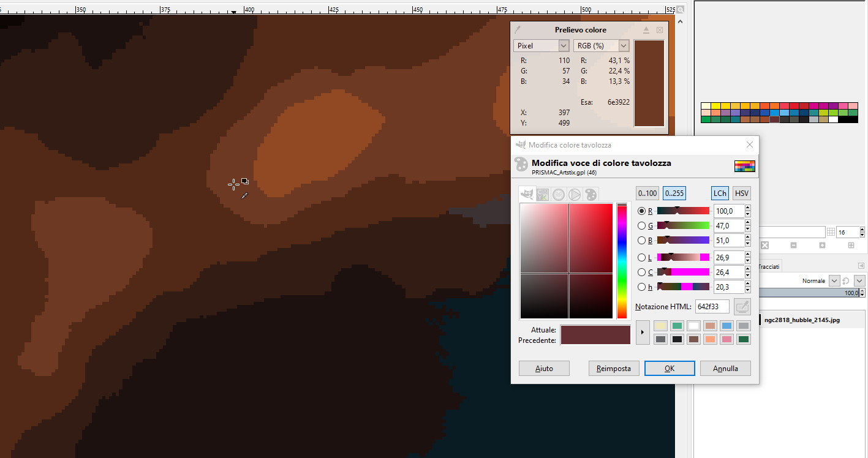Screen dimensions: 868x458
Task: Click the layer opacity slider showing 100,0
Action: tap(808, 293)
